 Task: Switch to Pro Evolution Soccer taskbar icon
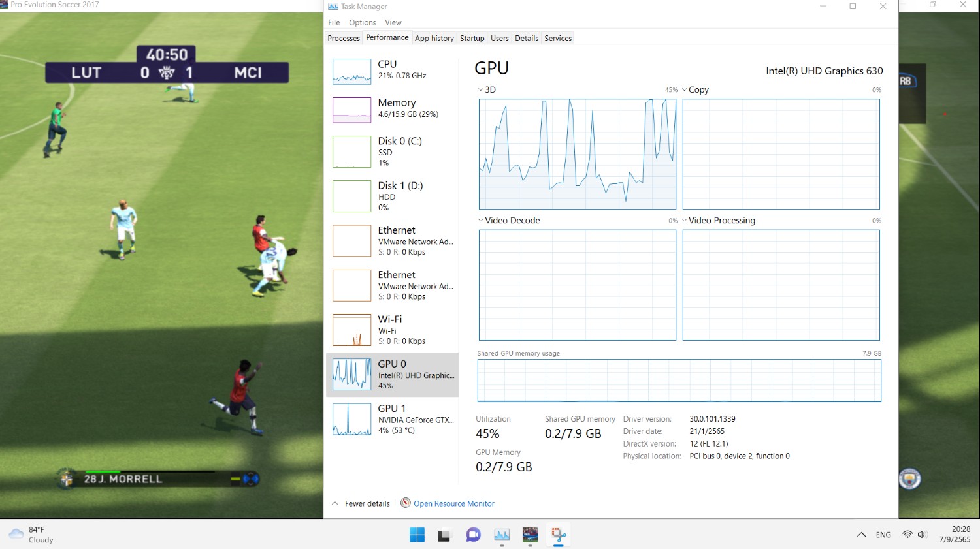(530, 535)
